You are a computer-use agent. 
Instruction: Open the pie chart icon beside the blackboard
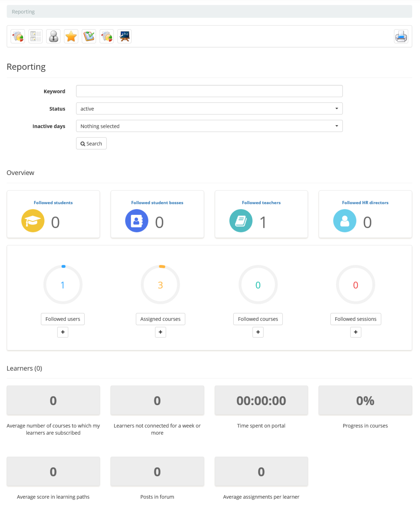107,36
